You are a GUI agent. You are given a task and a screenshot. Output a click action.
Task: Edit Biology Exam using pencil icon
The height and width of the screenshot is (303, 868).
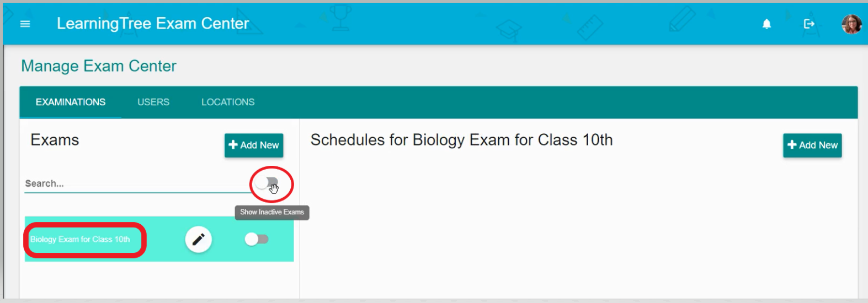coord(199,239)
